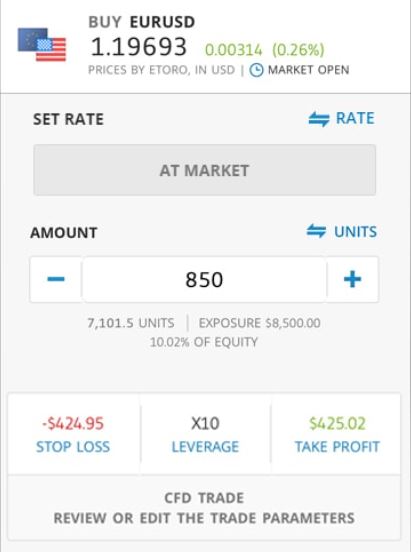Click the EURUSD instrument name
Image resolution: width=411 pixels, height=552 pixels.
[x=162, y=22]
